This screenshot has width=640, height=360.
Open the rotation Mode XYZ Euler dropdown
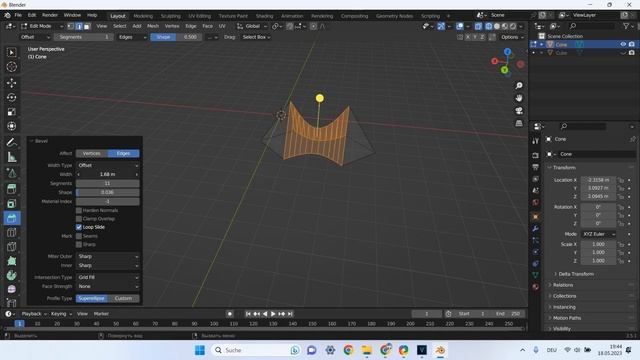tap(598, 234)
